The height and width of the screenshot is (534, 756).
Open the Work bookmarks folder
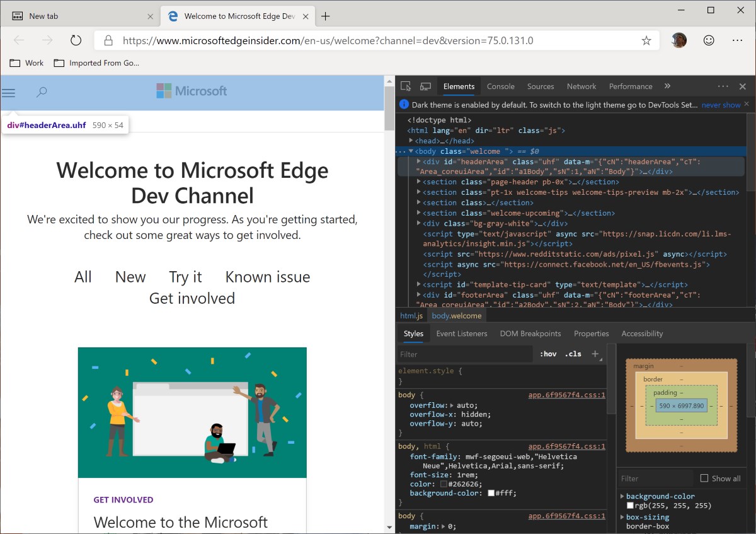tap(27, 63)
